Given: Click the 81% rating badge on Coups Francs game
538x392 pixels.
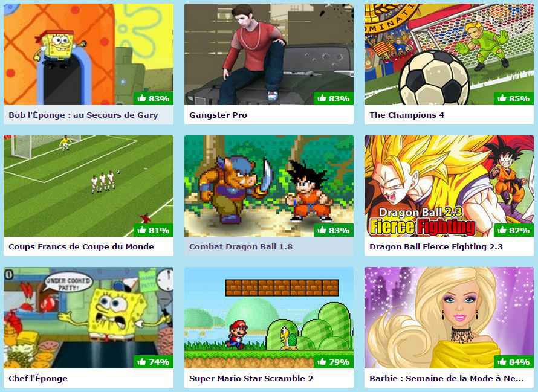Looking at the screenshot, I should point(154,230).
